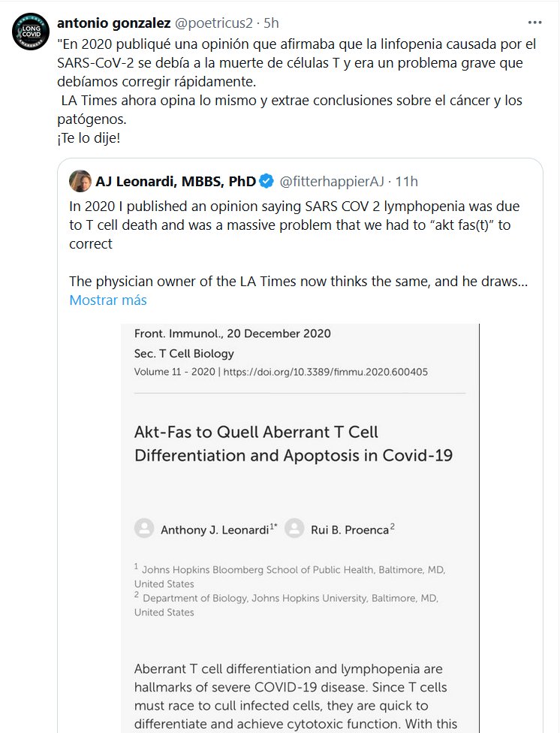The image size is (560, 733).
Task: Click the avatar icon beside Rui B. Proenca
Action: 295,529
